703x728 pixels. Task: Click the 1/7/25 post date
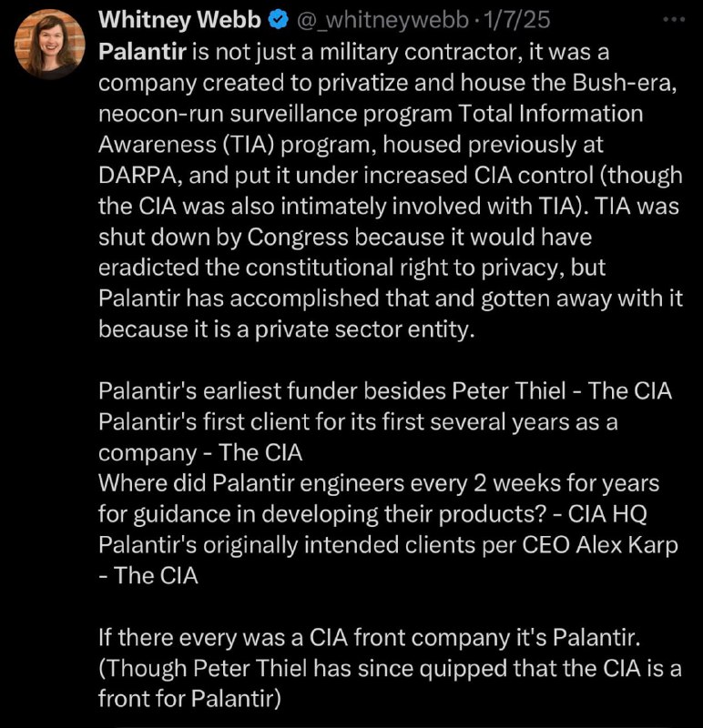pos(516,20)
